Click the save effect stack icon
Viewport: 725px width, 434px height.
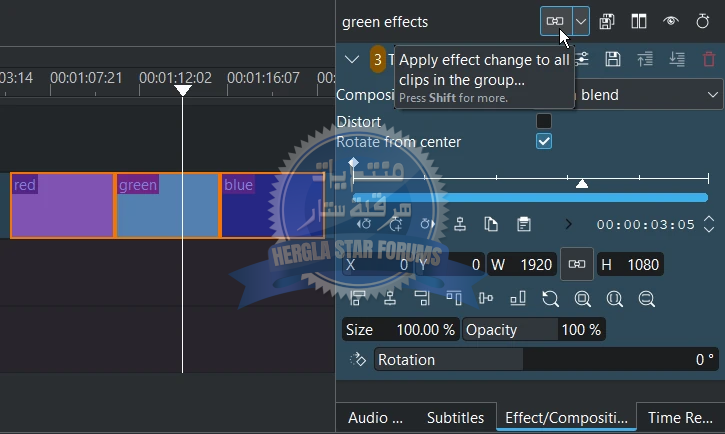tap(607, 21)
